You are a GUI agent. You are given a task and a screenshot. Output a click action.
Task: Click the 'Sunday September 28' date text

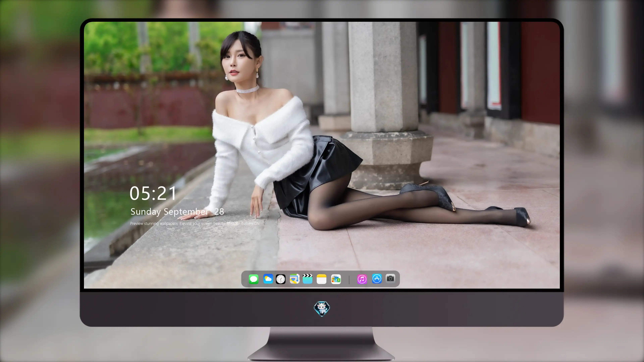click(x=177, y=212)
